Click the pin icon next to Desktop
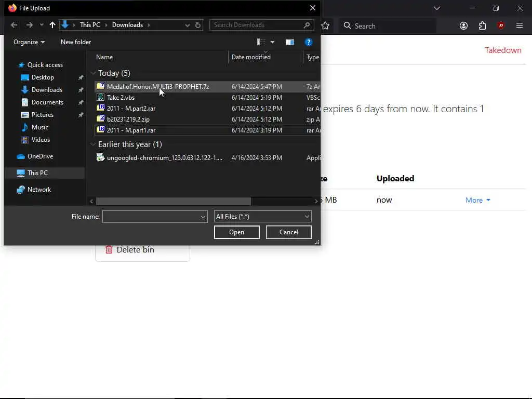This screenshot has height=399, width=532. (x=81, y=78)
